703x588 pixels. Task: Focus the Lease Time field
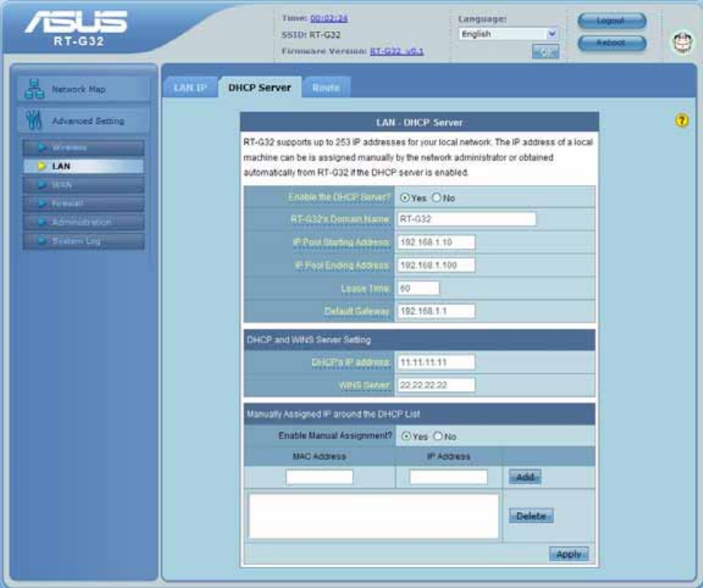(x=419, y=288)
